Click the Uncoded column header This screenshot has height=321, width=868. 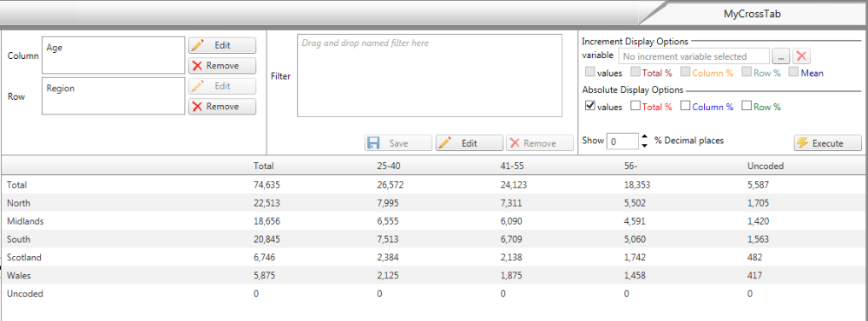(765, 166)
